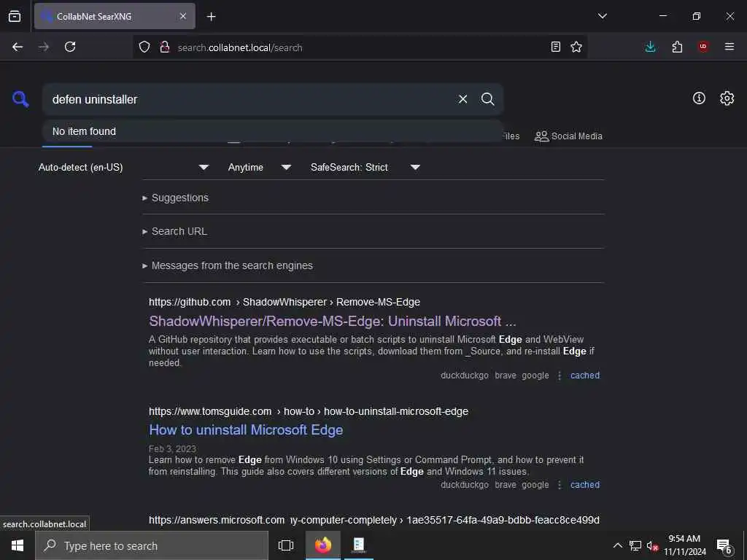Image resolution: width=747 pixels, height=560 pixels.
Task: Open the Firefox application menu
Action: [x=729, y=47]
